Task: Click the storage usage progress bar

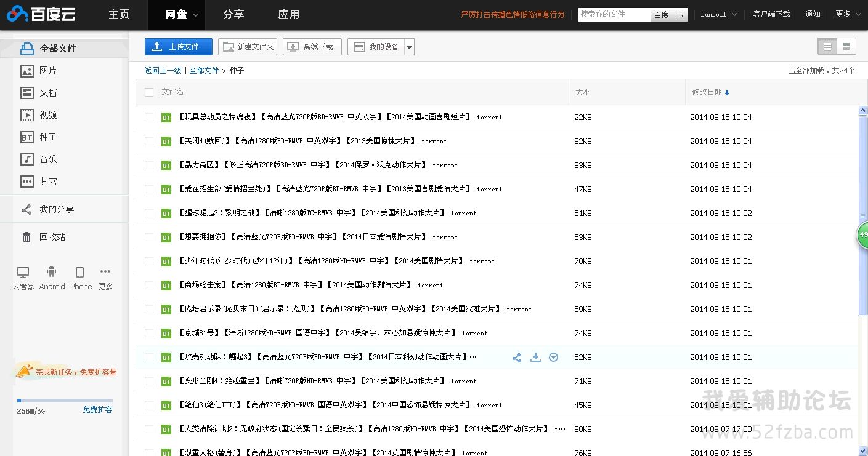Action: tap(65, 401)
